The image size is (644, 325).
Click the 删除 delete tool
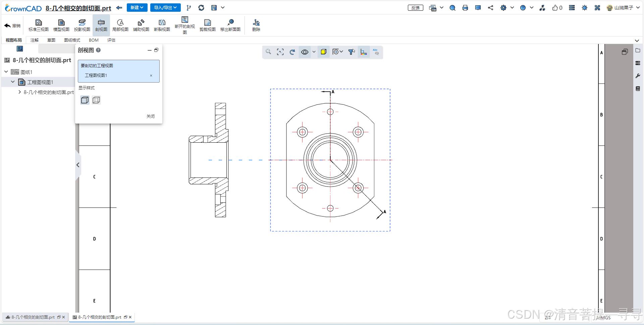click(x=256, y=25)
